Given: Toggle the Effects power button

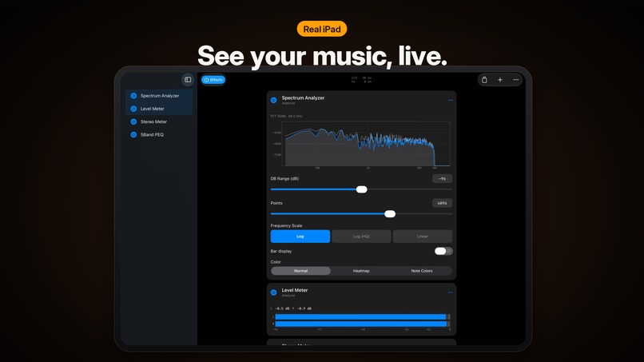Looking at the screenshot, I should point(213,80).
